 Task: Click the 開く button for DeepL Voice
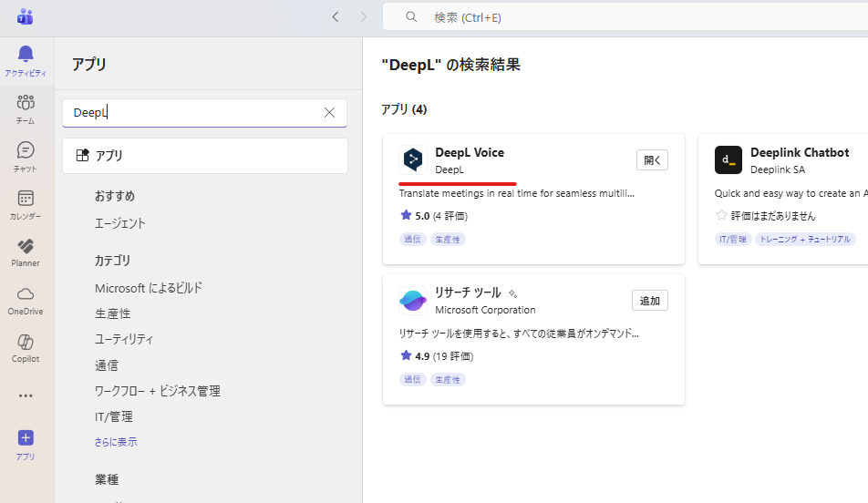652,160
